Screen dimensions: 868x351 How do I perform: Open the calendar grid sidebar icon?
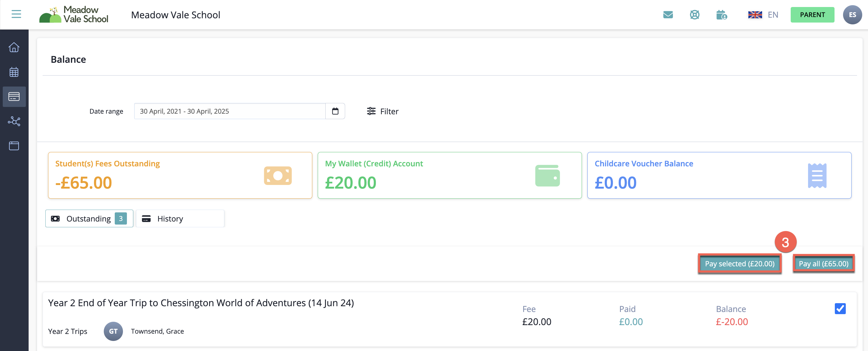coord(14,72)
